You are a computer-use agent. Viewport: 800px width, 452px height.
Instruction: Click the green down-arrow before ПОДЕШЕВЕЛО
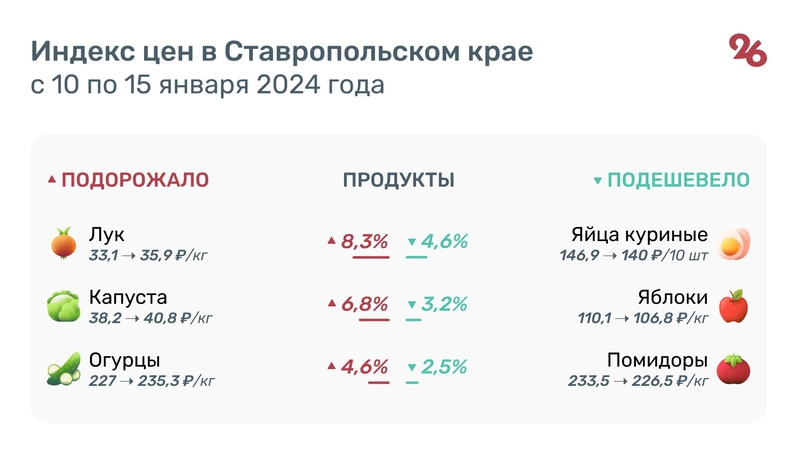click(x=598, y=181)
